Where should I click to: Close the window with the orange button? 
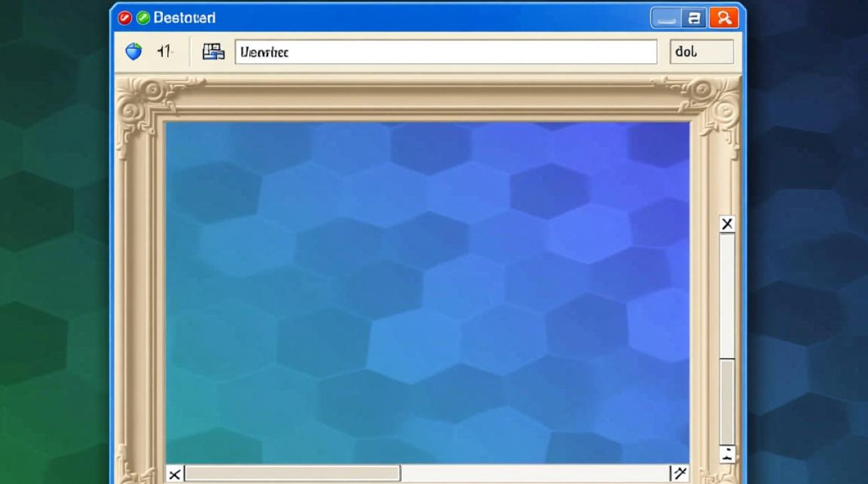coord(723,18)
